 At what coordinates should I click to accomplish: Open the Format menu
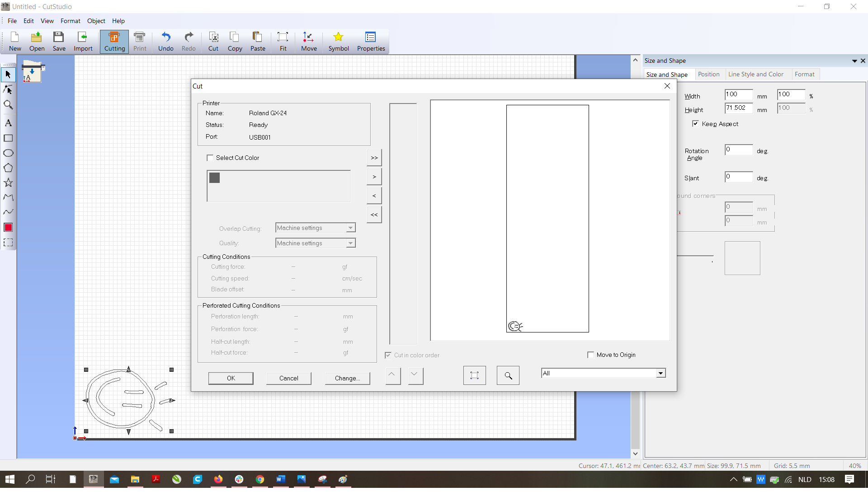71,21
